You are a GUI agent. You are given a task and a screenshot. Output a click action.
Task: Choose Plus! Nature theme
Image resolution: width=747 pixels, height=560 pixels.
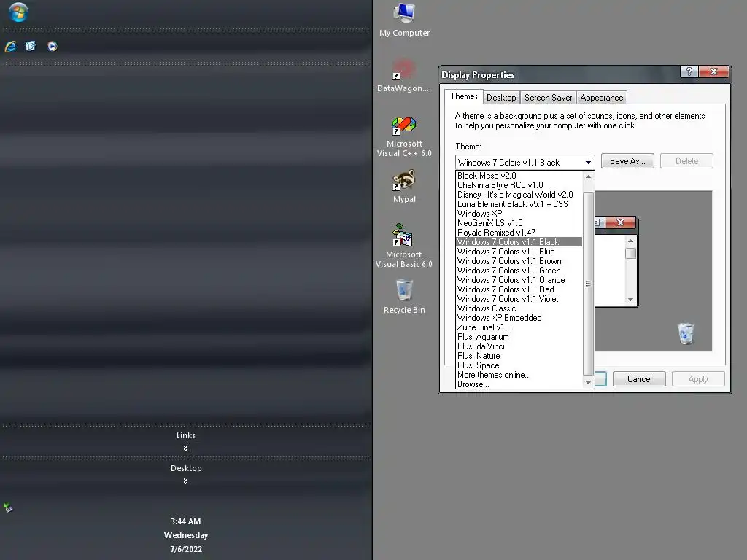(x=519, y=356)
